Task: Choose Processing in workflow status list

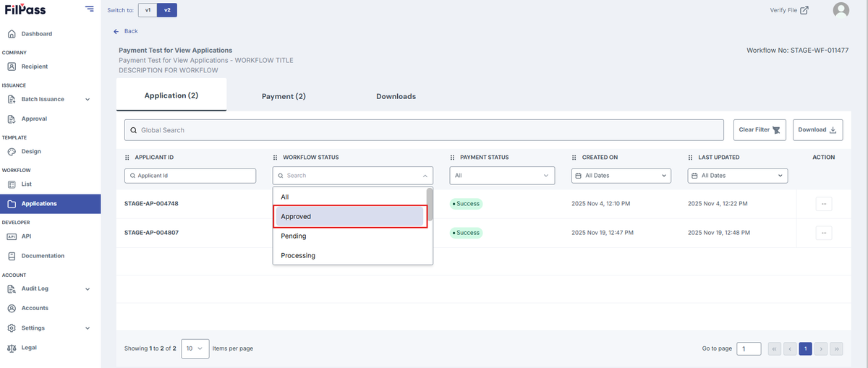Action: click(349, 255)
